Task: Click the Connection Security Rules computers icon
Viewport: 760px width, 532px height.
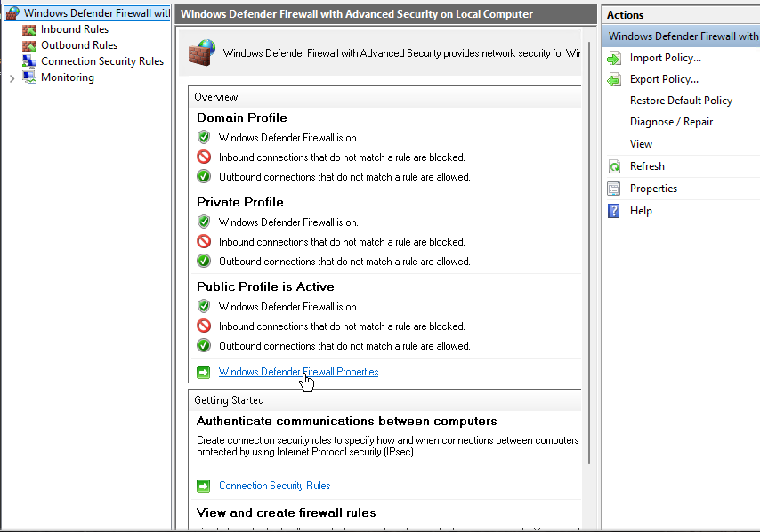Action: pyautogui.click(x=29, y=61)
